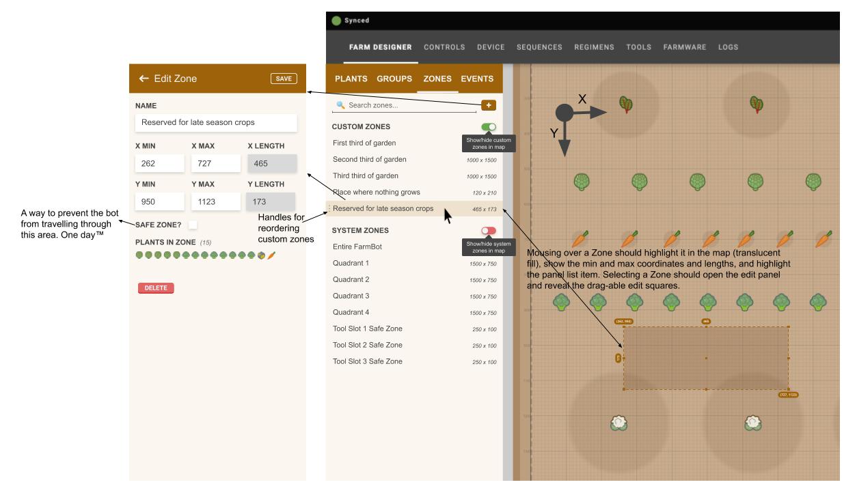This screenshot has height=504, width=857.
Task: Open the Regimens tab
Action: [594, 47]
